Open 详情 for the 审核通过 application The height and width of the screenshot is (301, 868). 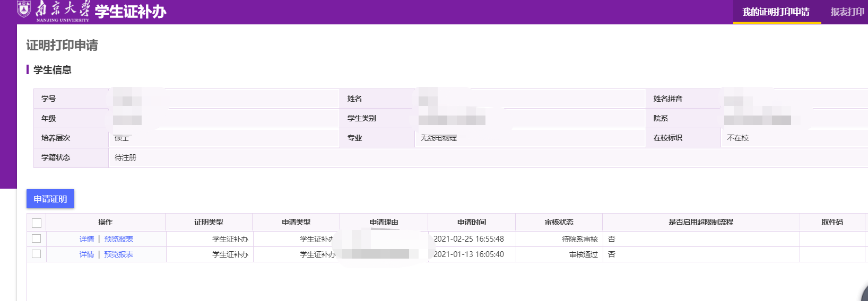[x=86, y=255]
